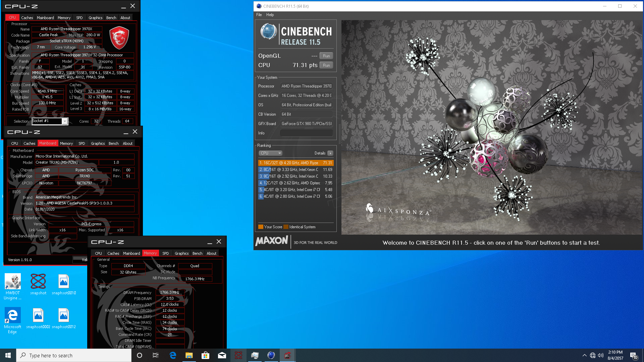Click the MAXON logo in Cinebench

[x=272, y=241]
